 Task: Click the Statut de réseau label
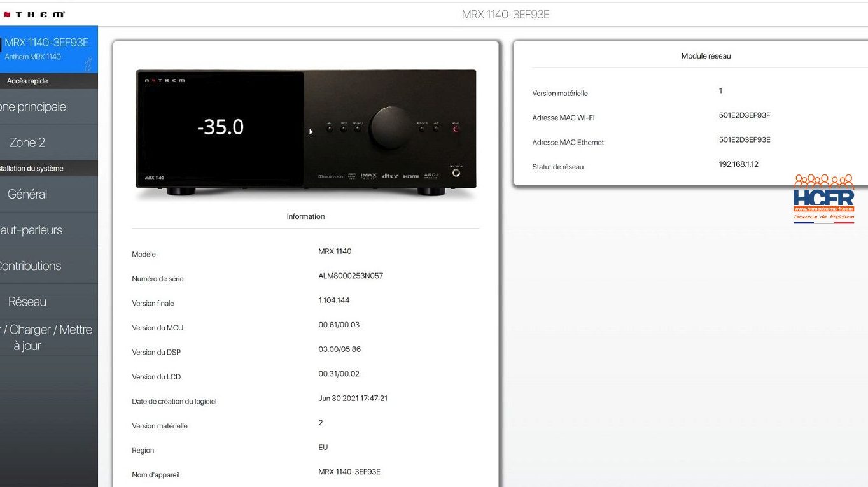[558, 167]
